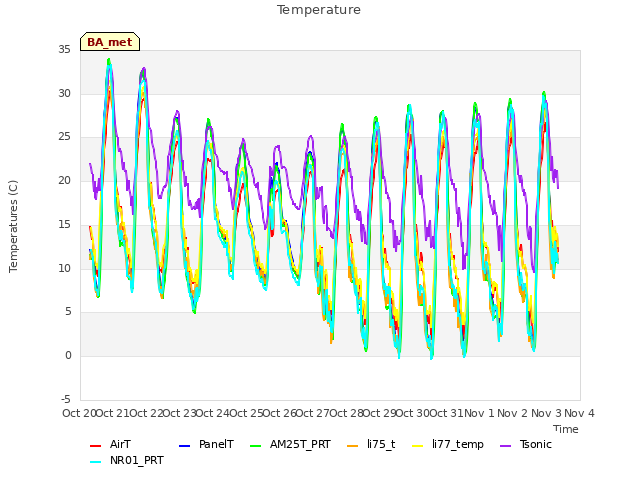
Task: Click the Oct 22 x-axis tick label
Action: tap(146, 413)
